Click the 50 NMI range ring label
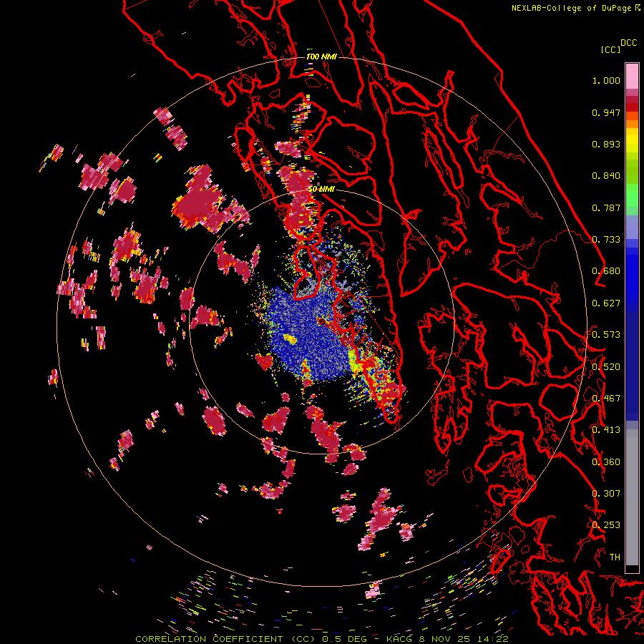The height and width of the screenshot is (644, 644). click(321, 190)
